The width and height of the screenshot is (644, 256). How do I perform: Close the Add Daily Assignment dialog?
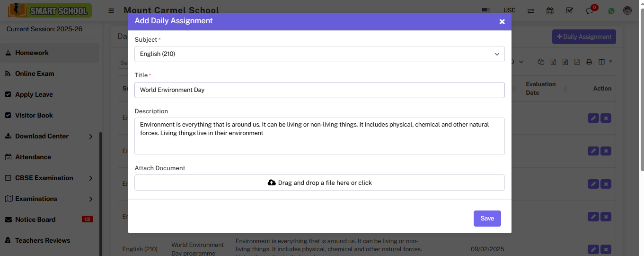502,21
